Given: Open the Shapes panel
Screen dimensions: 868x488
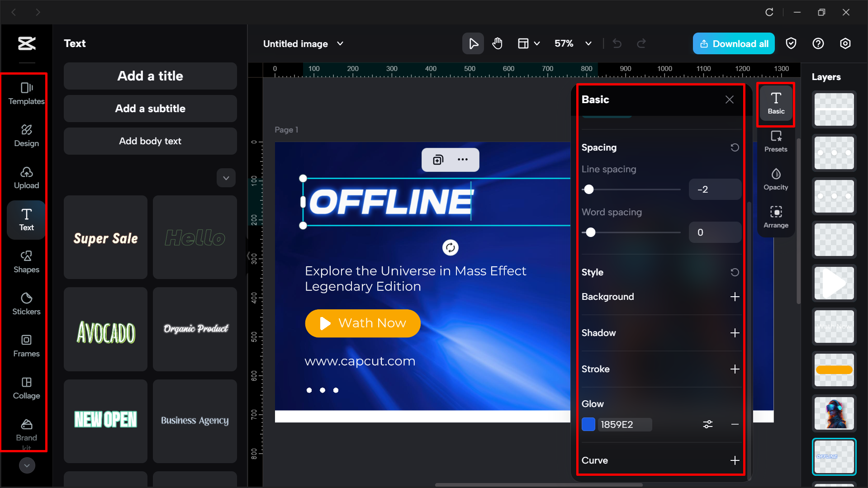Looking at the screenshot, I should click(x=26, y=262).
